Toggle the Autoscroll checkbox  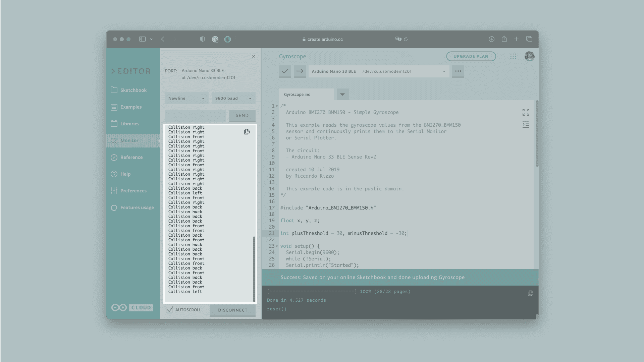tap(169, 310)
